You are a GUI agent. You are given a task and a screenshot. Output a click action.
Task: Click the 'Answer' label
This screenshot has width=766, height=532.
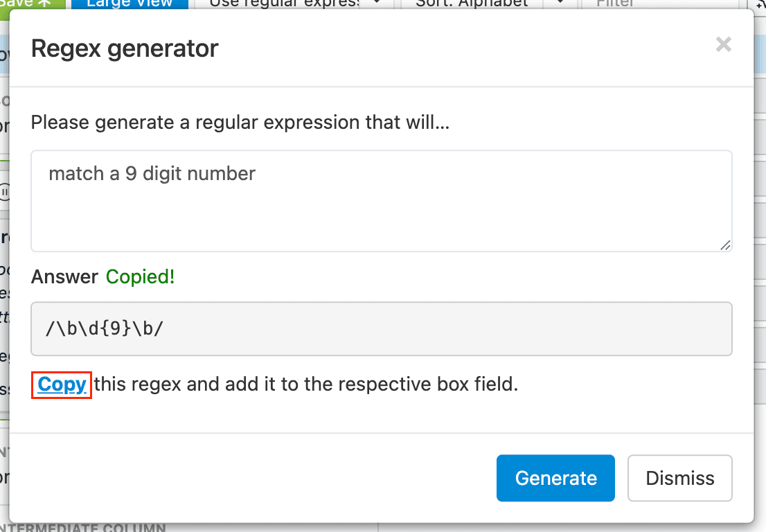tap(64, 277)
